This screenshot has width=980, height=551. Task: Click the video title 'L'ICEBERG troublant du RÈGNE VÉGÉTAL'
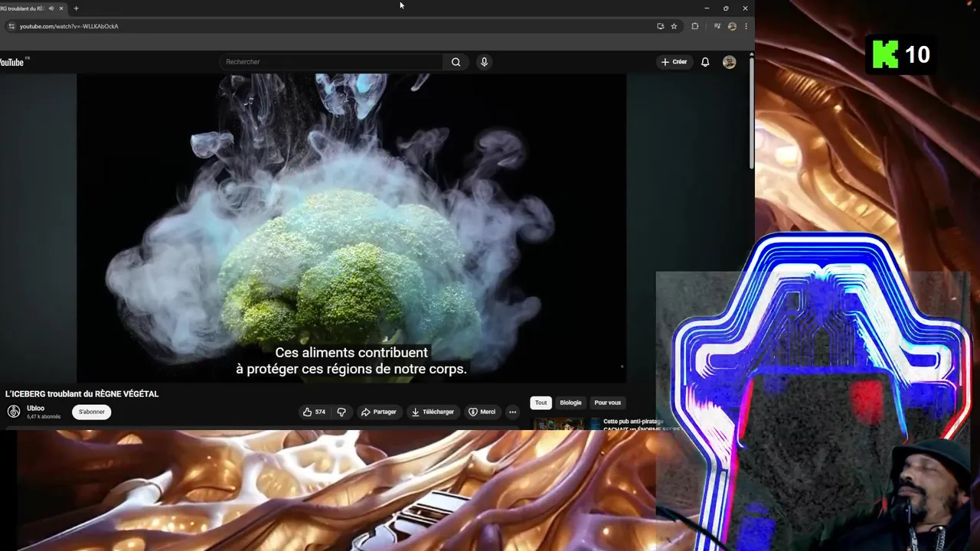[x=82, y=394]
